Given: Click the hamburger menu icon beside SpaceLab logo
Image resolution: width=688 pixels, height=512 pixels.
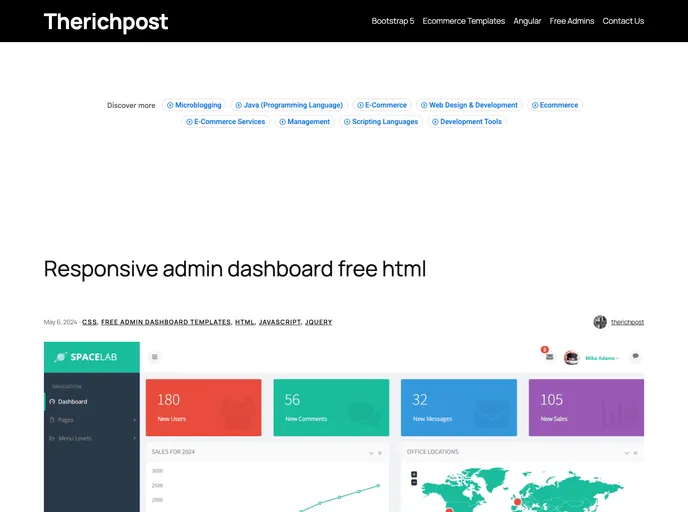Looking at the screenshot, I should tap(155, 357).
